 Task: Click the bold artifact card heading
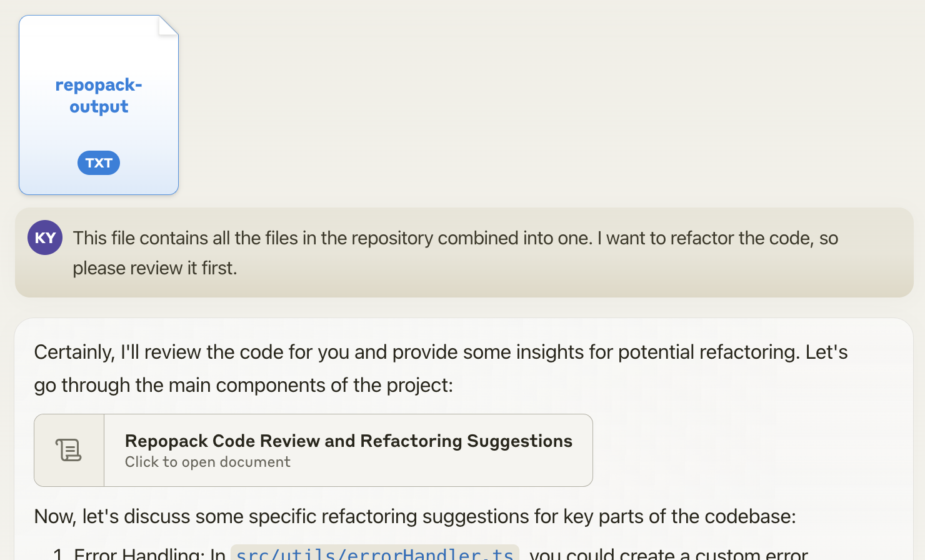[348, 441]
